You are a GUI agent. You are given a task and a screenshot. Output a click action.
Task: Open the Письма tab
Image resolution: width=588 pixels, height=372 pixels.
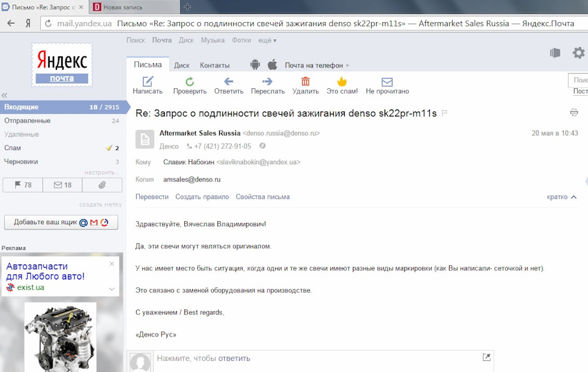148,64
